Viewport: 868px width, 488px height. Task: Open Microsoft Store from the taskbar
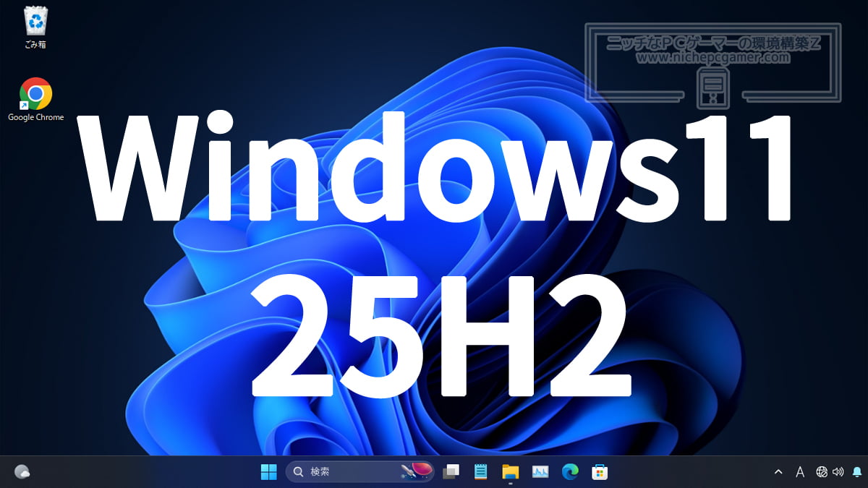600,472
